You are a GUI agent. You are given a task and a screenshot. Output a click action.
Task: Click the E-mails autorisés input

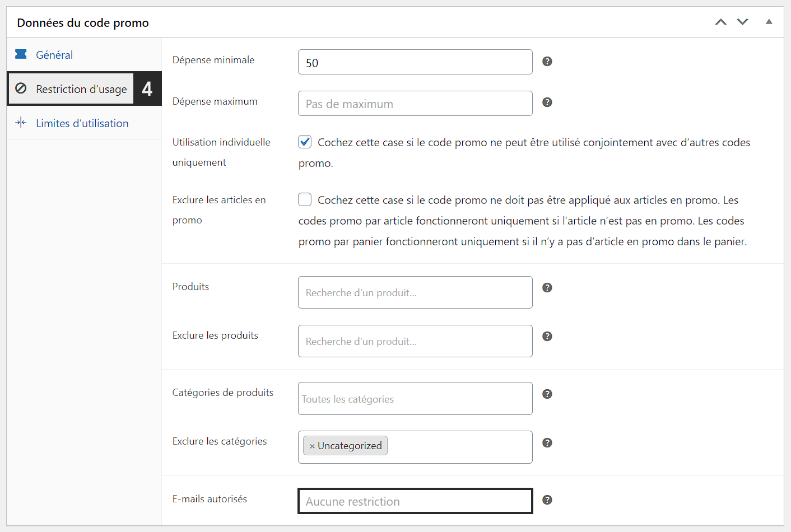(x=415, y=501)
